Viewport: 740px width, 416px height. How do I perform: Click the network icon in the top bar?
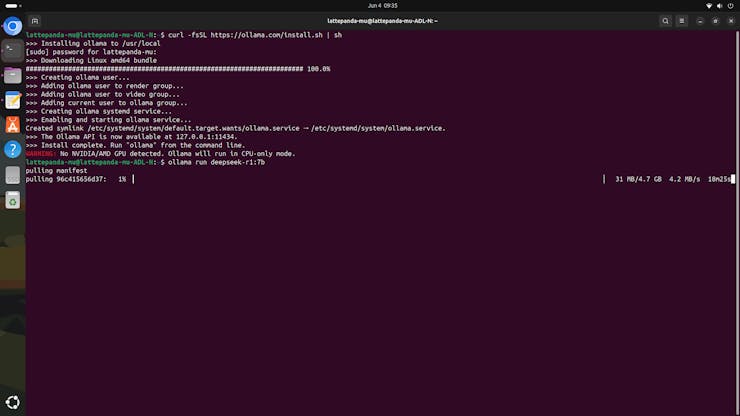[709, 6]
